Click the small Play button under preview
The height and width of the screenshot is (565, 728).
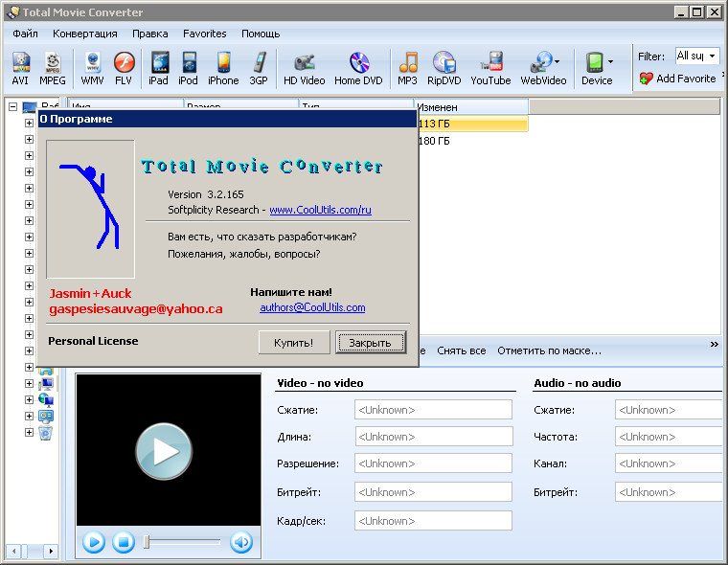click(x=94, y=542)
